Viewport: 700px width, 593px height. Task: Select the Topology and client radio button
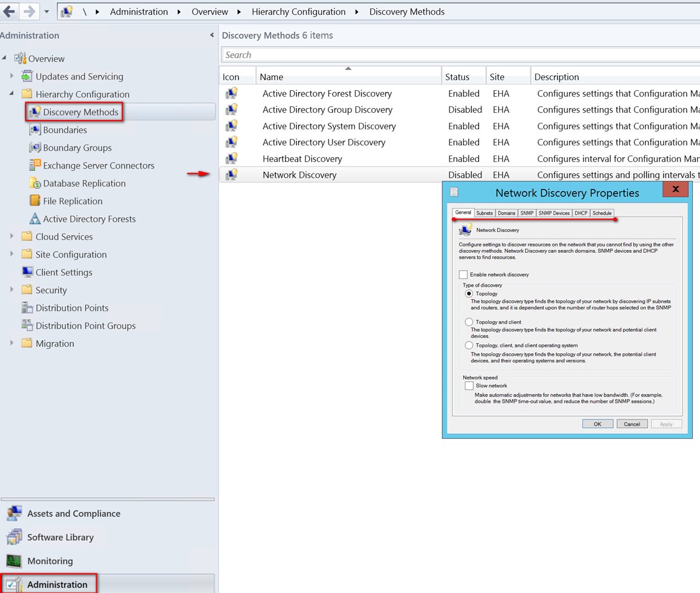pyautogui.click(x=469, y=322)
